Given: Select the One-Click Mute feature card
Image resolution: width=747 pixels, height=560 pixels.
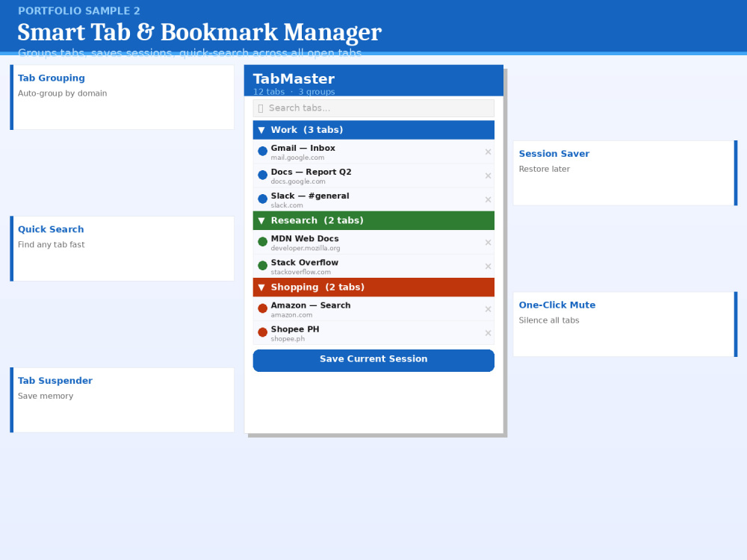Looking at the screenshot, I should tap(625, 324).
